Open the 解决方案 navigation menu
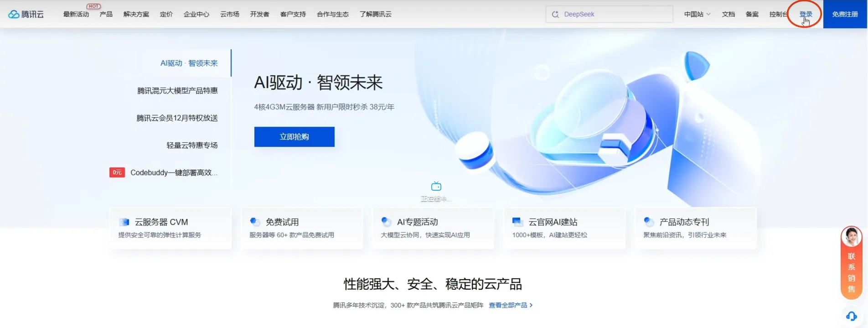The image size is (868, 328). (136, 14)
